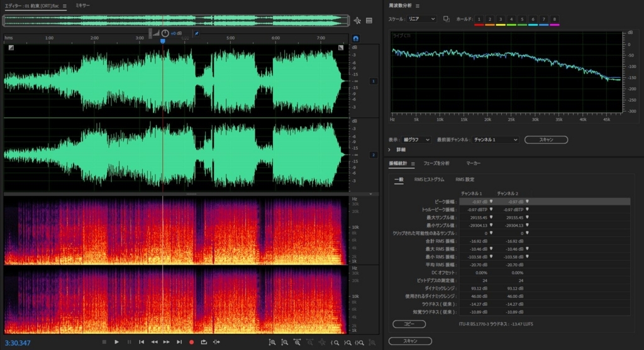This screenshot has width=644, height=350.
Task: Toggle hold button 1
Action: pos(479,19)
